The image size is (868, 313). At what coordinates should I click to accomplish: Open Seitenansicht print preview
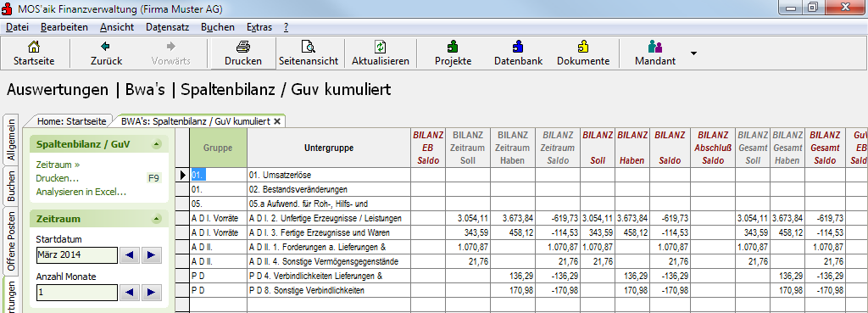pyautogui.click(x=309, y=47)
